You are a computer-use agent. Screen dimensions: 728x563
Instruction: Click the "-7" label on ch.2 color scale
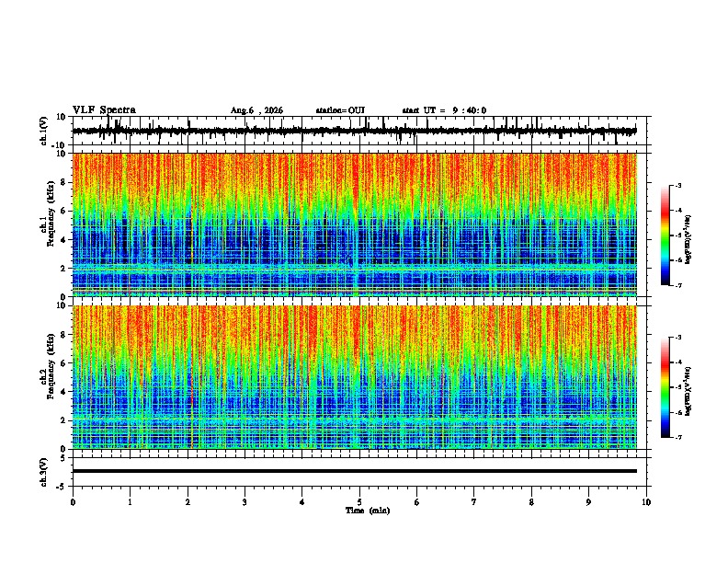click(678, 437)
